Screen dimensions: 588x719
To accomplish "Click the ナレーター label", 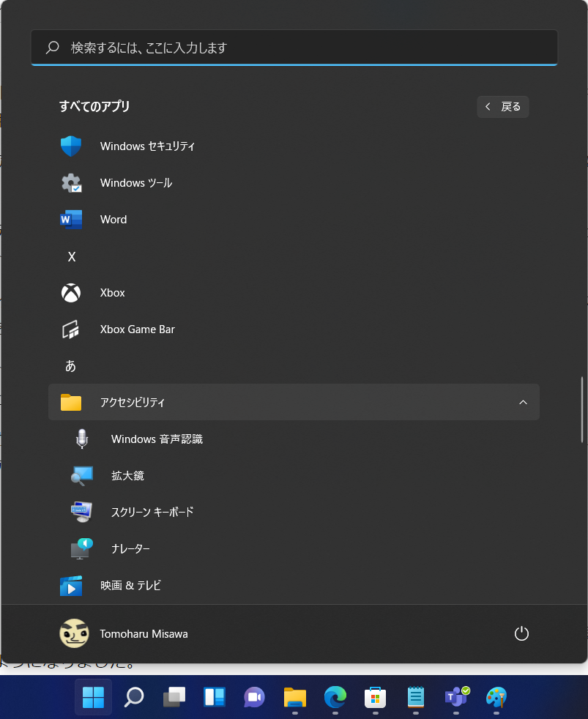I will (x=130, y=548).
